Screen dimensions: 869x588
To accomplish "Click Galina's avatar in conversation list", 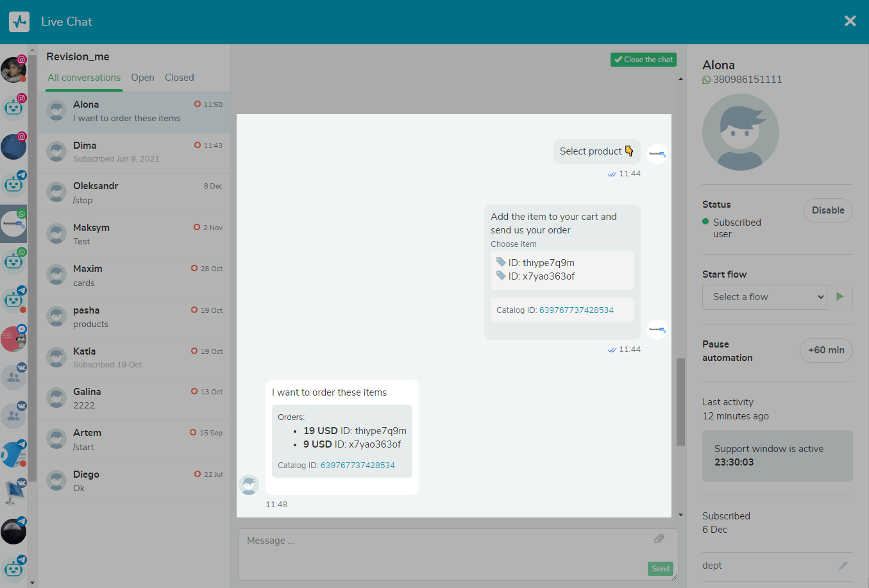I will (57, 398).
